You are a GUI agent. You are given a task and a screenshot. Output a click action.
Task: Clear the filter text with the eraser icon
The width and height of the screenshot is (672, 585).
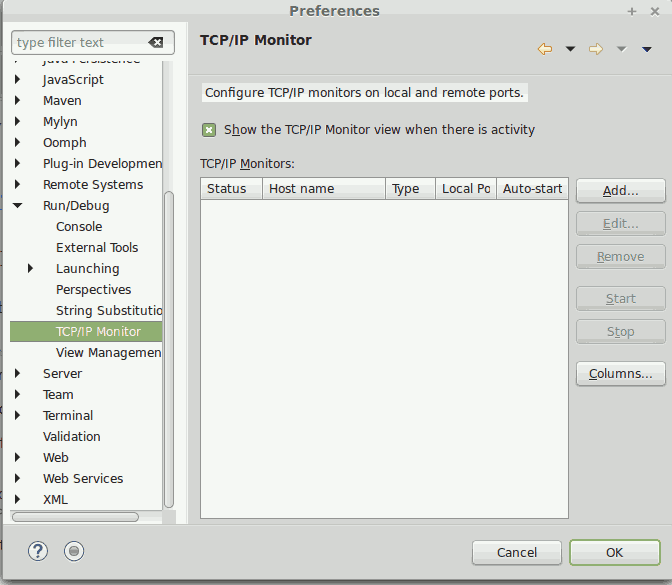[x=155, y=43]
